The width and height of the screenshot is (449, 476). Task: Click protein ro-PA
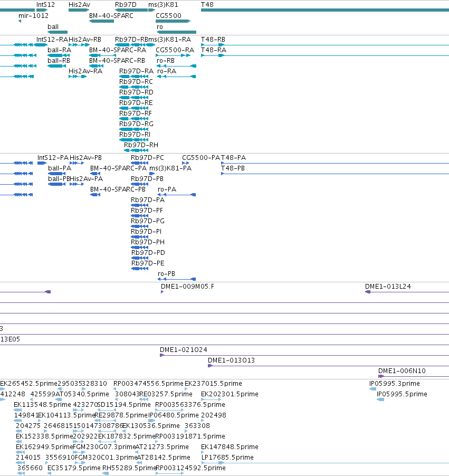point(167,189)
